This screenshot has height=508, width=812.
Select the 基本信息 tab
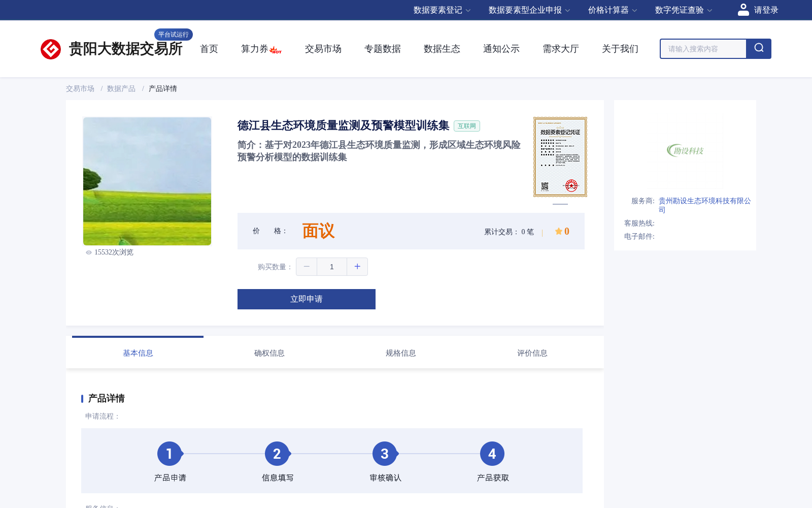[x=138, y=353]
